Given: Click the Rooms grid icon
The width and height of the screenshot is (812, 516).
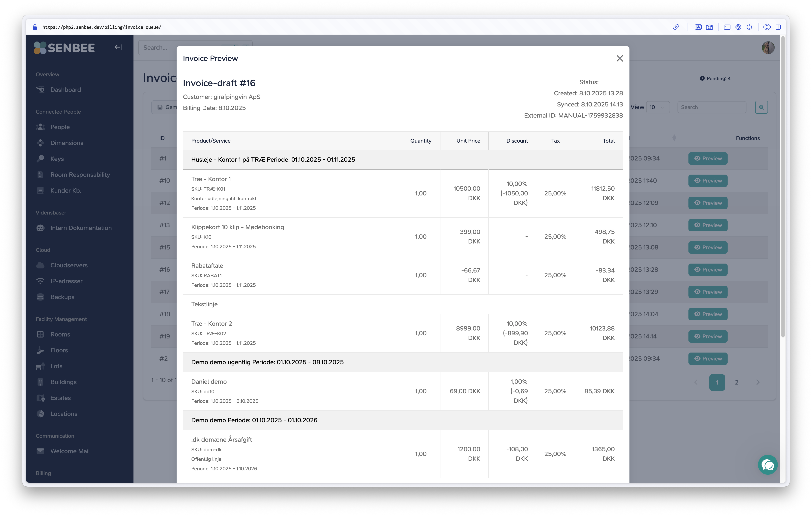Looking at the screenshot, I should pos(41,334).
